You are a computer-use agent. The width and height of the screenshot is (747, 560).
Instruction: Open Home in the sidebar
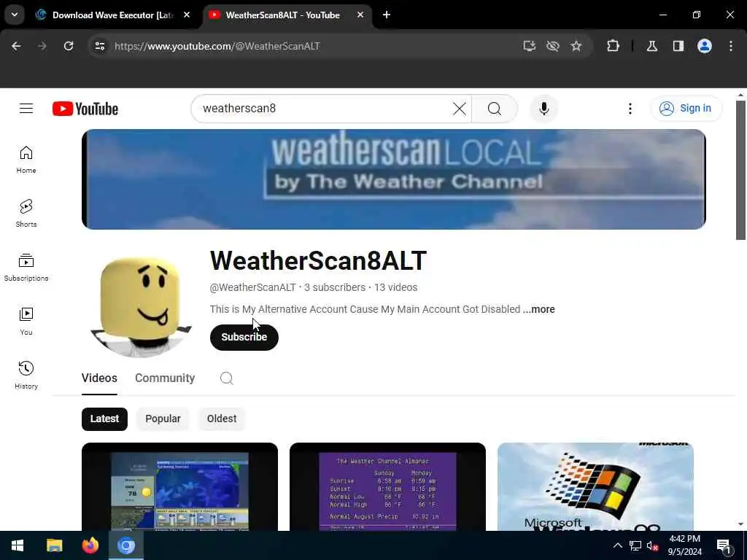[x=26, y=160]
